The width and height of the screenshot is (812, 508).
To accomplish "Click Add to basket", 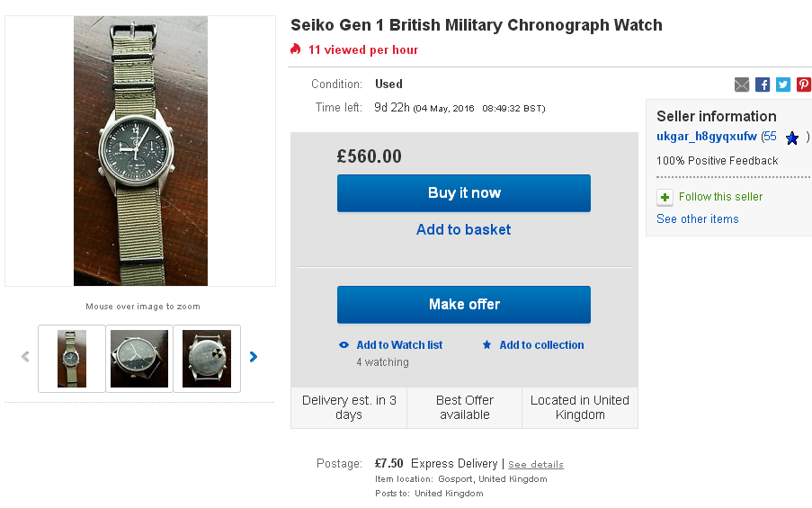I will (463, 230).
